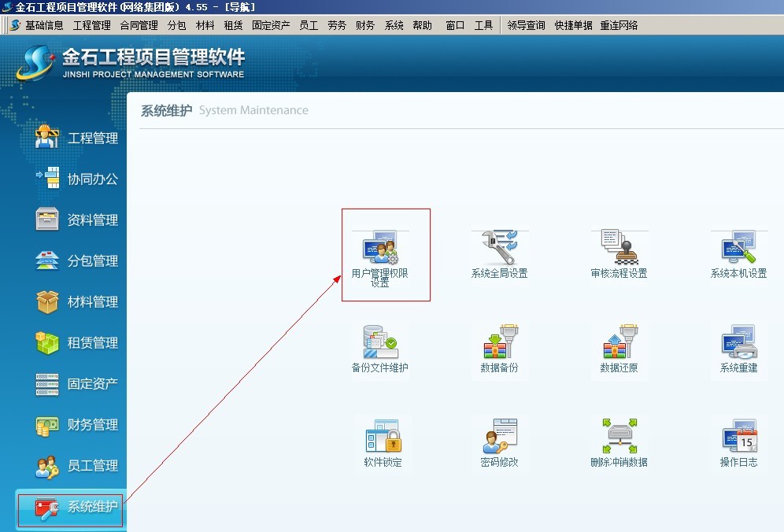
Task: Open 软件锁定 lock icon
Action: click(383, 435)
